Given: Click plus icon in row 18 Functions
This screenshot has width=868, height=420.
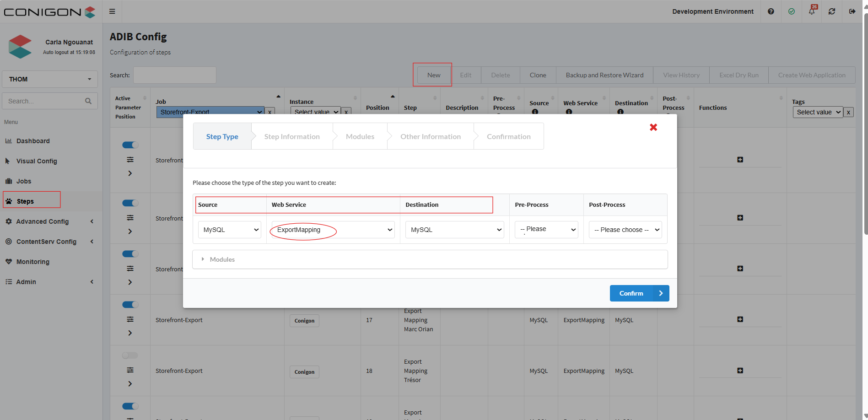Looking at the screenshot, I should (740, 371).
